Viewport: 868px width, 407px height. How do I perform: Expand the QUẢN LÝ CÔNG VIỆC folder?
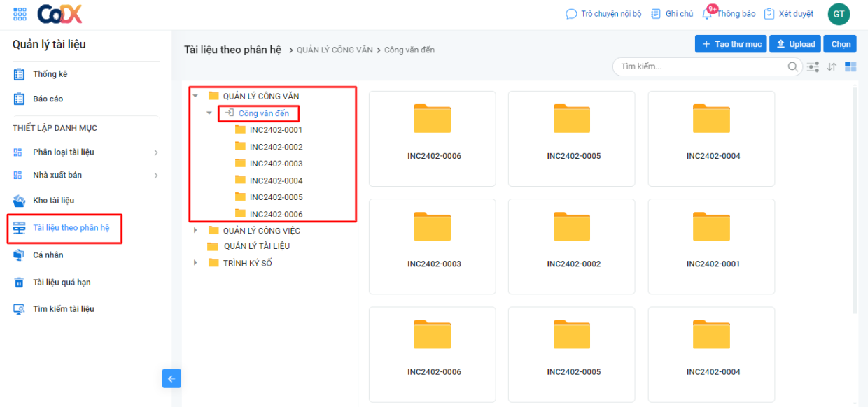(x=196, y=230)
